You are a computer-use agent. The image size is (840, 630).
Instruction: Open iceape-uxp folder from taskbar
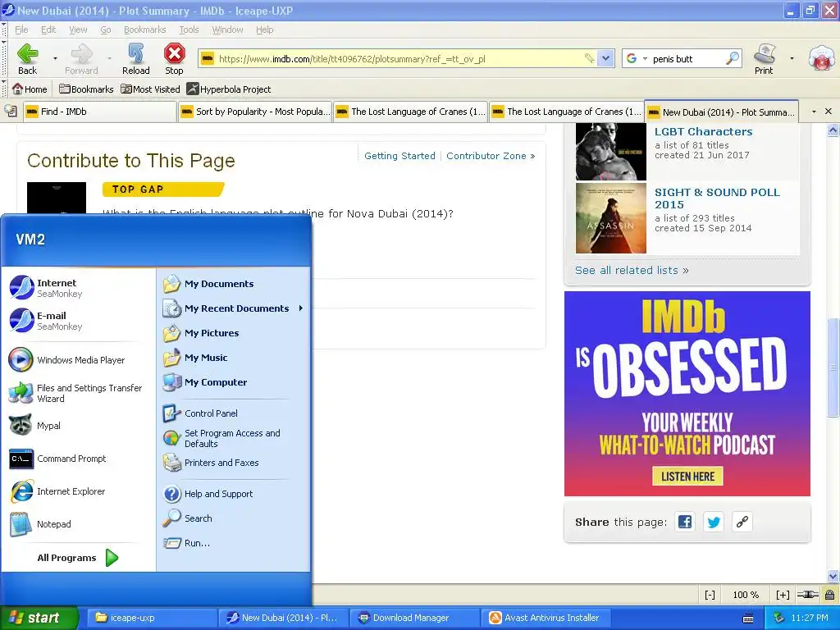(x=152, y=618)
